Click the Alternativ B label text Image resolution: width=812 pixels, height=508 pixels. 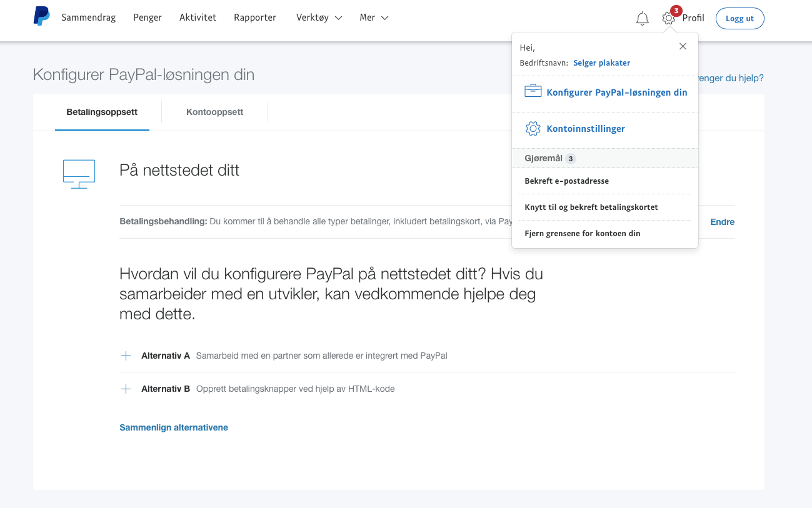(x=166, y=389)
